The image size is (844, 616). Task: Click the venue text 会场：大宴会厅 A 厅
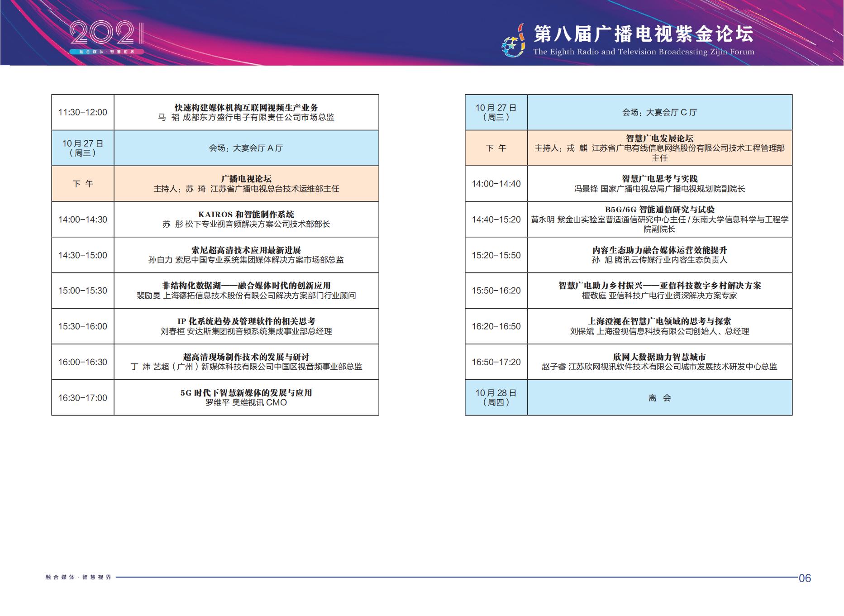[246, 148]
